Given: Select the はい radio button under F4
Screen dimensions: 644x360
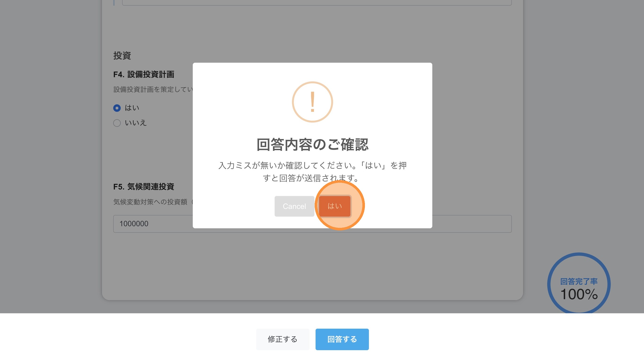Looking at the screenshot, I should click(x=117, y=108).
